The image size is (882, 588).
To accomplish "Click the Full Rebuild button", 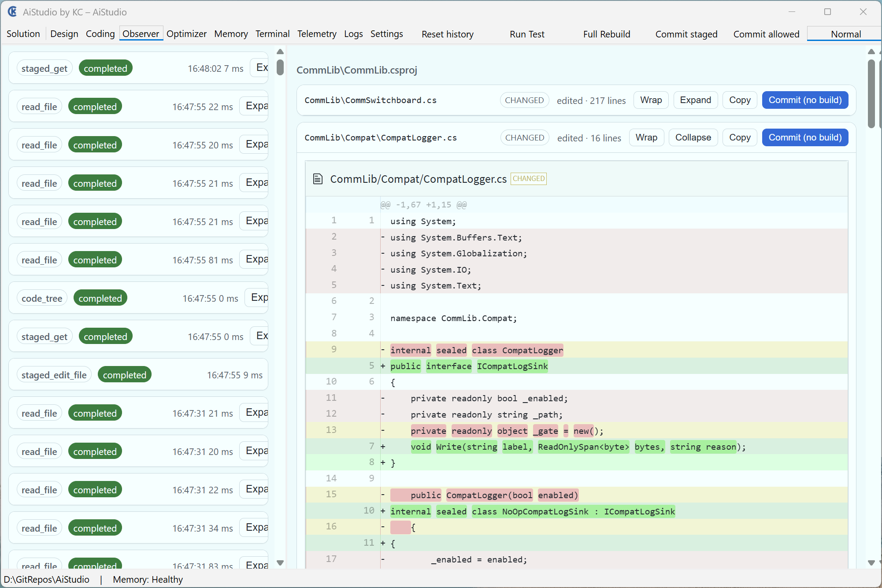I will [x=606, y=34].
